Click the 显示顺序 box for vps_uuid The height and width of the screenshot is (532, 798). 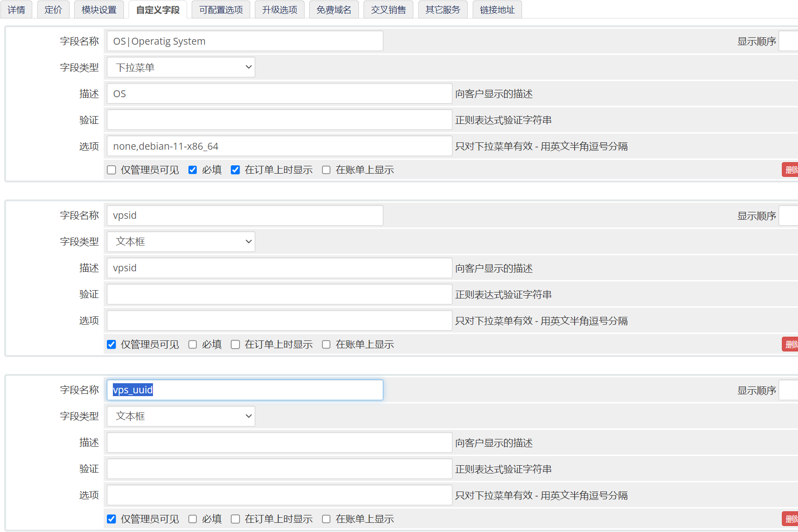pyautogui.click(x=788, y=390)
